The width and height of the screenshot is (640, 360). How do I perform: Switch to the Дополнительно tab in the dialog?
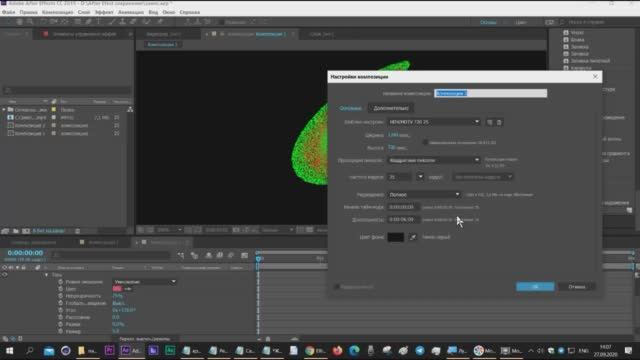tap(391, 108)
